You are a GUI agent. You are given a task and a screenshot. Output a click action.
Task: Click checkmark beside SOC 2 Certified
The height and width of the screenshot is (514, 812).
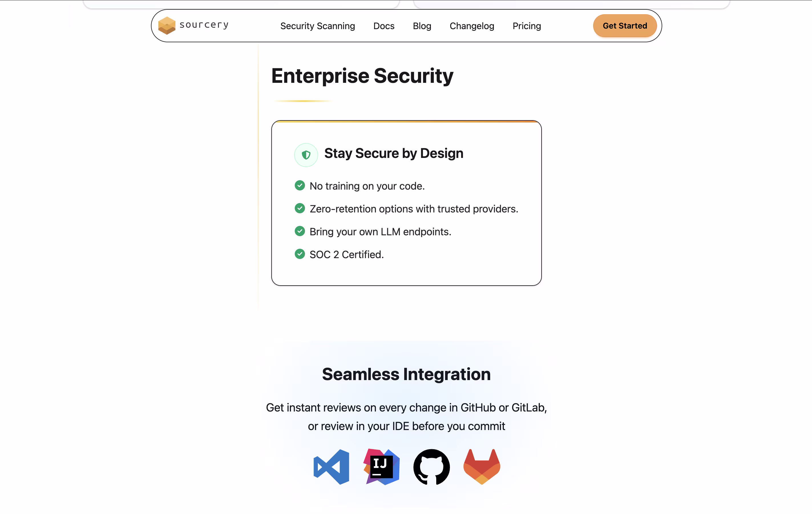point(300,254)
